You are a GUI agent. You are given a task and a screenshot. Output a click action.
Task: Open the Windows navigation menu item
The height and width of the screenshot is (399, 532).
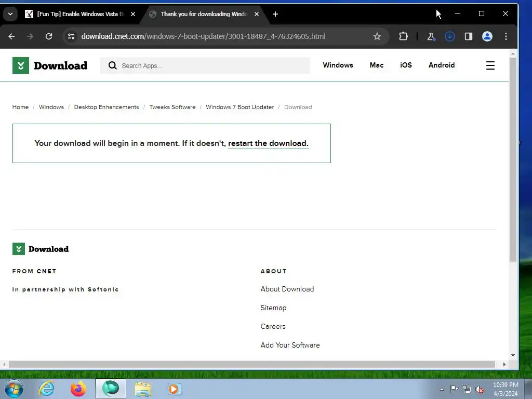coord(338,65)
